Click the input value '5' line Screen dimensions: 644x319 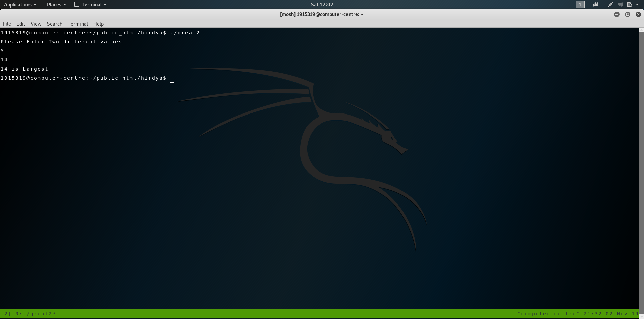tap(2, 51)
